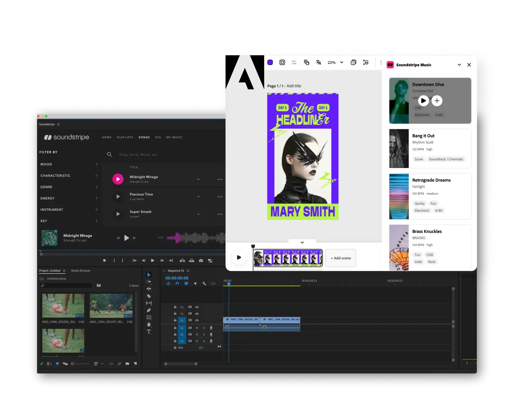The image size is (532, 410).
Task: Add the Downtown Dive track with the plus
Action: click(x=437, y=101)
